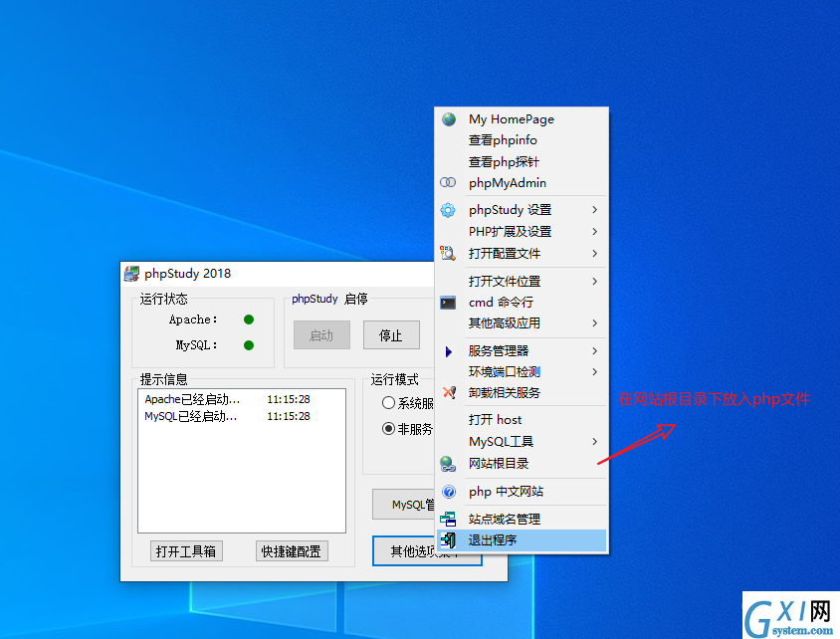The height and width of the screenshot is (639, 840).
Task: Click the phpMyAdmin linked-rings icon
Action: tap(448, 183)
